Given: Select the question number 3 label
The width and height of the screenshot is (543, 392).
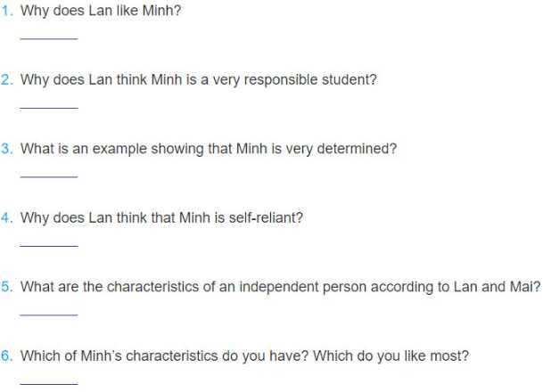Looking at the screenshot, I should pyautogui.click(x=7, y=149).
